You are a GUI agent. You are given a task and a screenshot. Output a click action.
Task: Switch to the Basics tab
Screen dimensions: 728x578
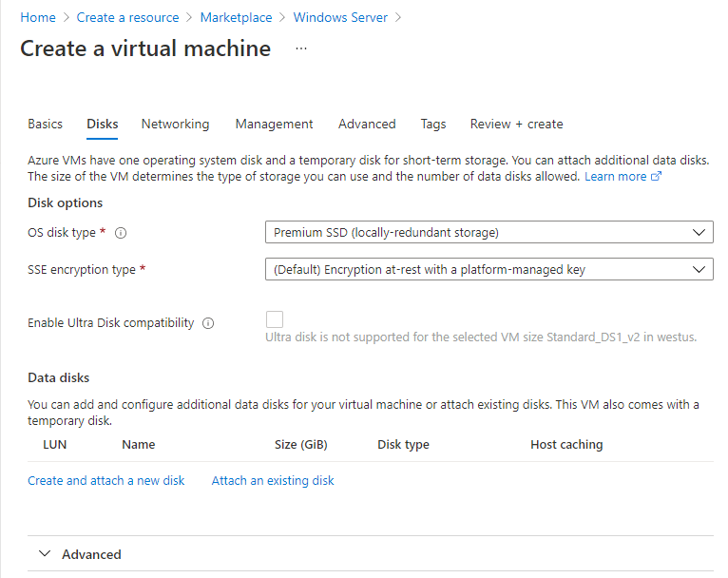coord(45,124)
